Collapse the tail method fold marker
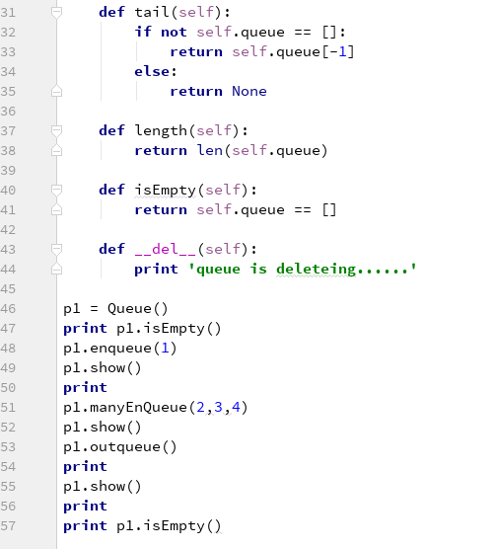The height and width of the screenshot is (549, 496). tap(56, 13)
